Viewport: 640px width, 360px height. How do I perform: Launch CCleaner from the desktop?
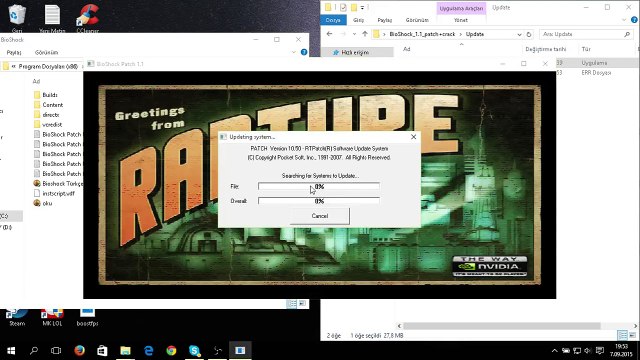pyautogui.click(x=87, y=18)
